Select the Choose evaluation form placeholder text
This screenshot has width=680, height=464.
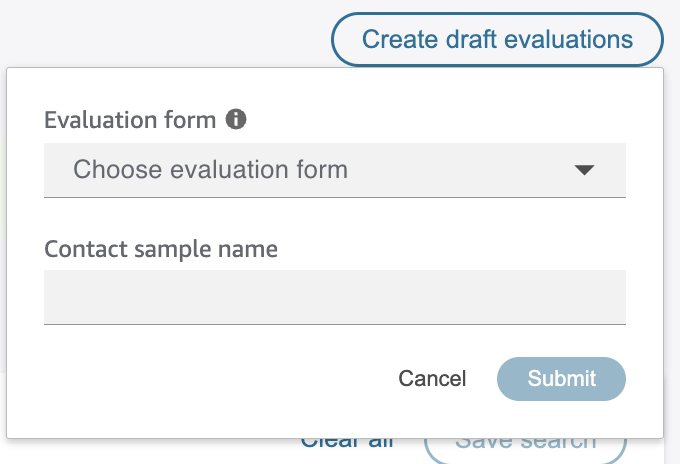coord(210,170)
